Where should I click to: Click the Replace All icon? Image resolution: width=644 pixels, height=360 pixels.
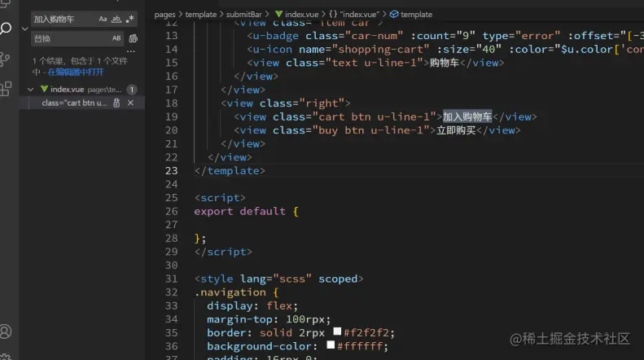(x=133, y=38)
